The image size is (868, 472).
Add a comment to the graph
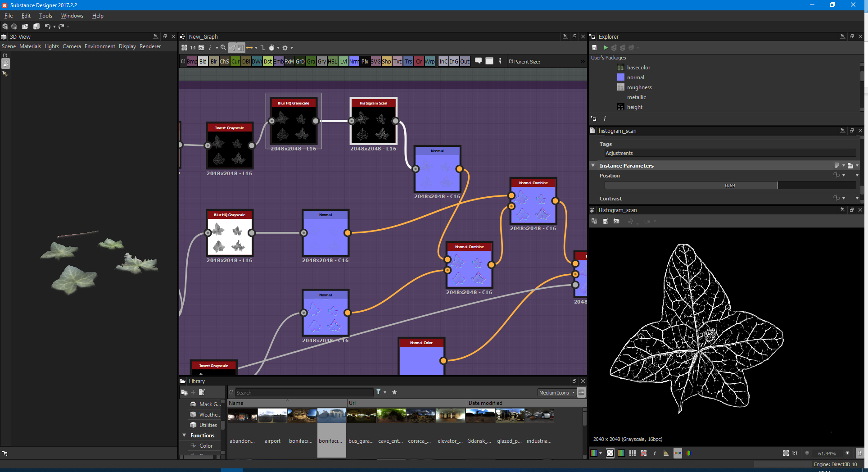tap(479, 61)
